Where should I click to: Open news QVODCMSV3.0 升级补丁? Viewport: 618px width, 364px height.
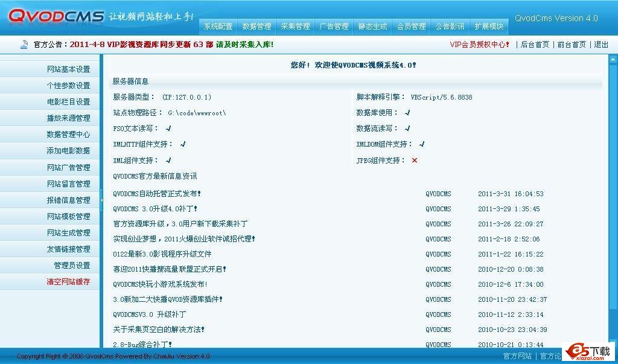(x=150, y=315)
